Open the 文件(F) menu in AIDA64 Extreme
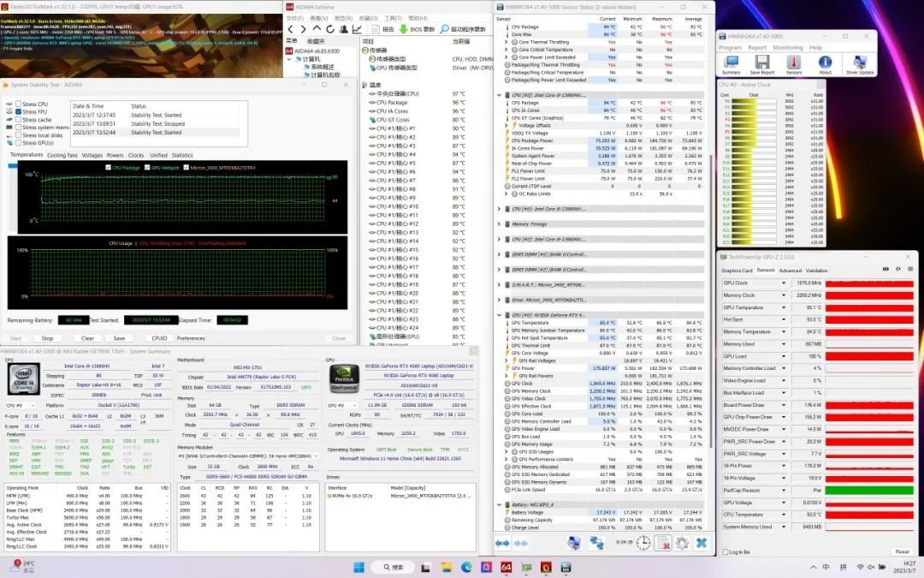The image size is (924, 578). tap(294, 18)
